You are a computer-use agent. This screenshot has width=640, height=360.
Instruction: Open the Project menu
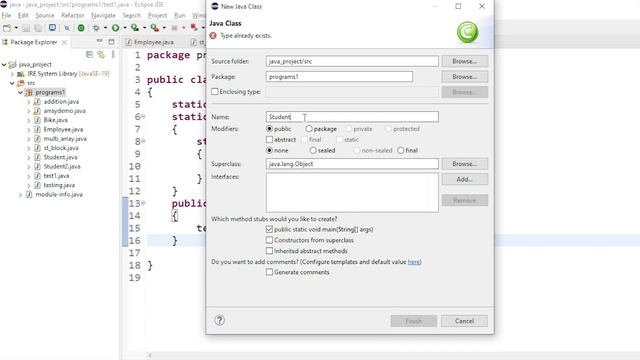click(157, 15)
